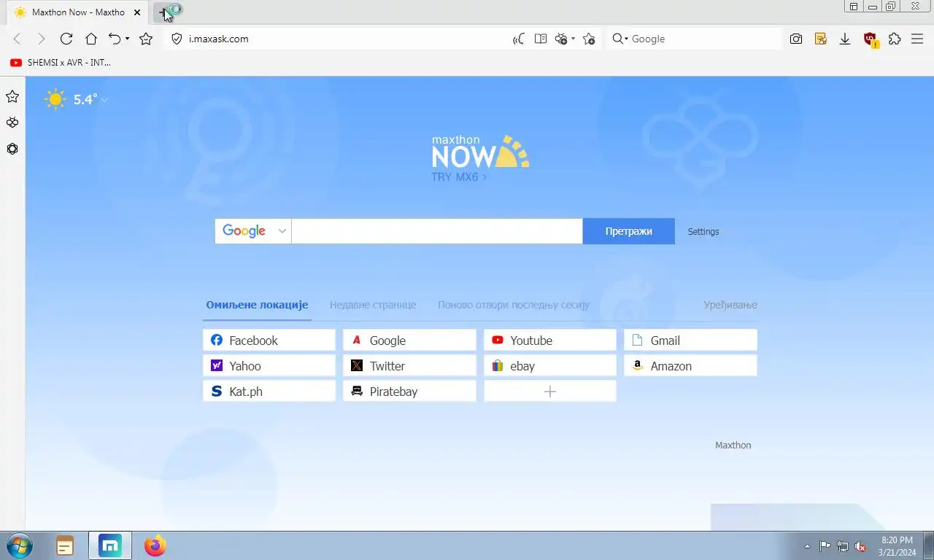Click the window layout icon in title bar

tap(854, 7)
